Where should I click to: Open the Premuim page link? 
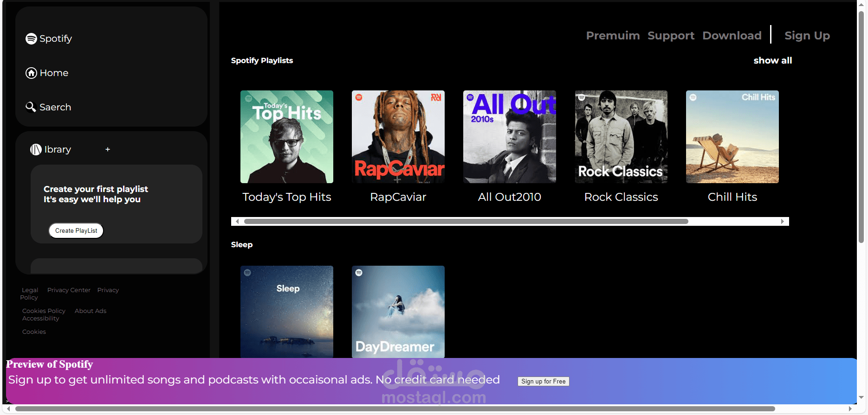pyautogui.click(x=613, y=36)
